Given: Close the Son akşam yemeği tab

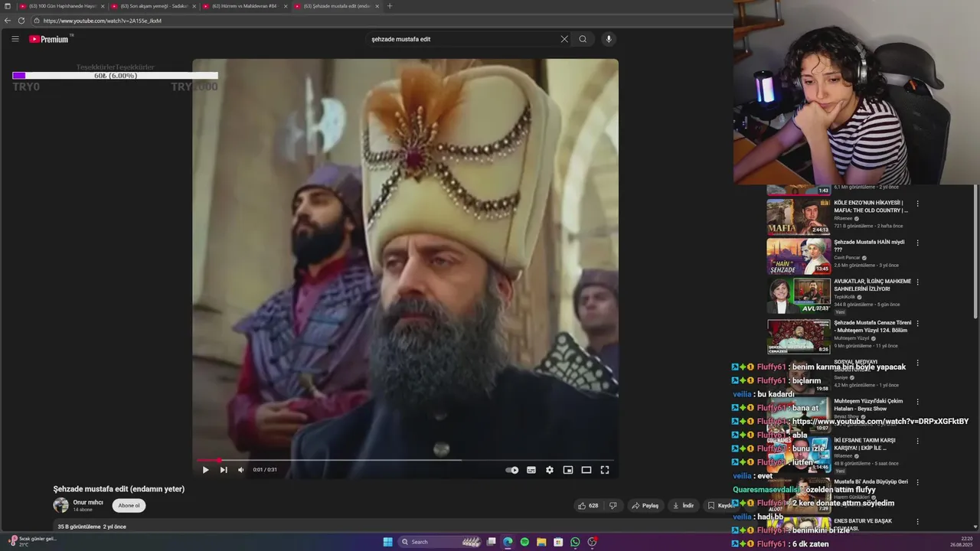Looking at the screenshot, I should tap(194, 6).
